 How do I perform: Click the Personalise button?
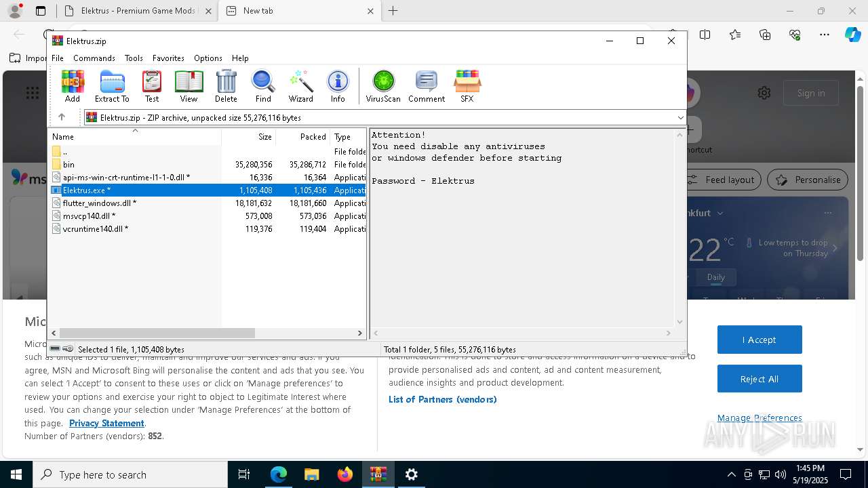[808, 180]
